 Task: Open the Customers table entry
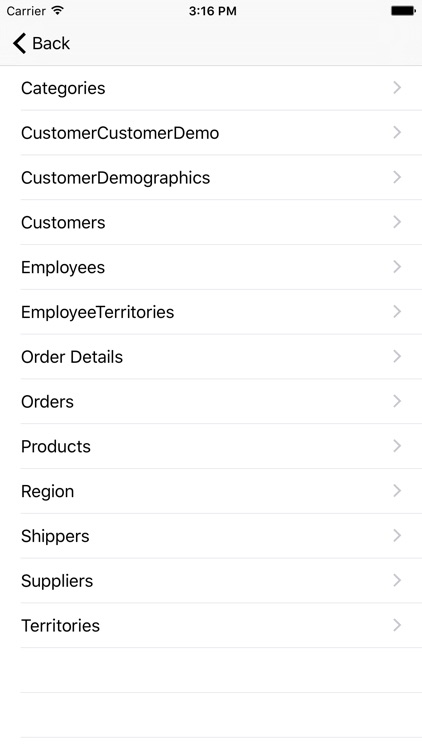(x=211, y=222)
